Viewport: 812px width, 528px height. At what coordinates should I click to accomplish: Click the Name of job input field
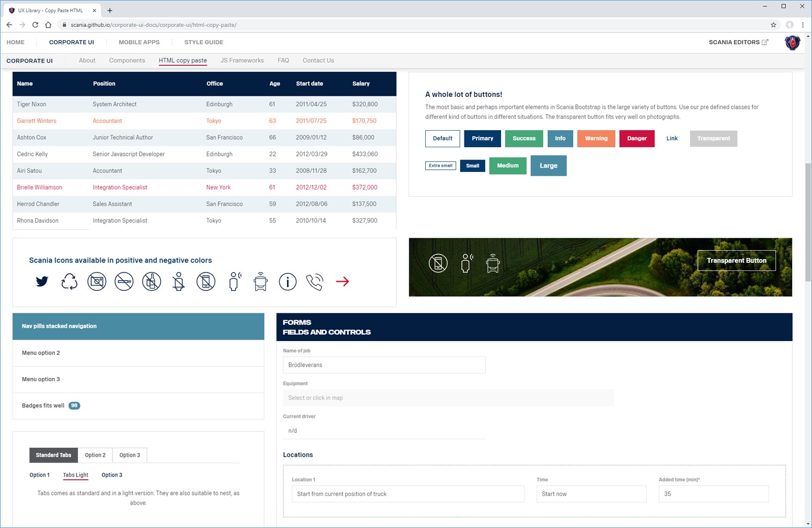coord(384,365)
